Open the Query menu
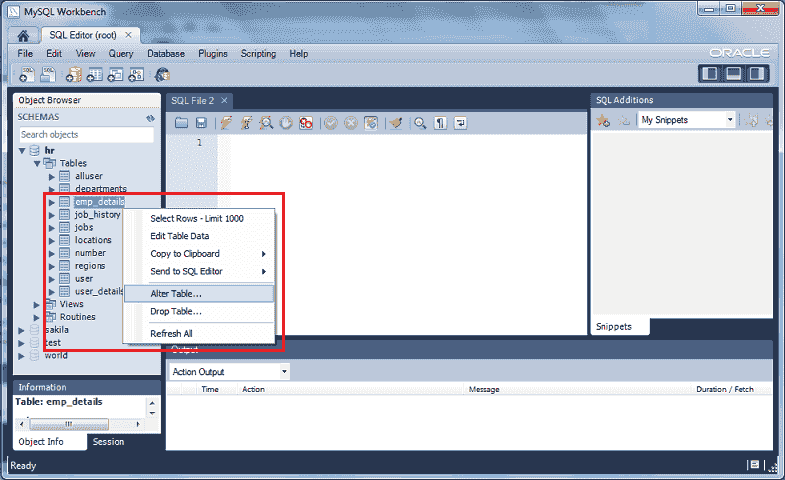Image resolution: width=785 pixels, height=480 pixels. pyautogui.click(x=121, y=54)
